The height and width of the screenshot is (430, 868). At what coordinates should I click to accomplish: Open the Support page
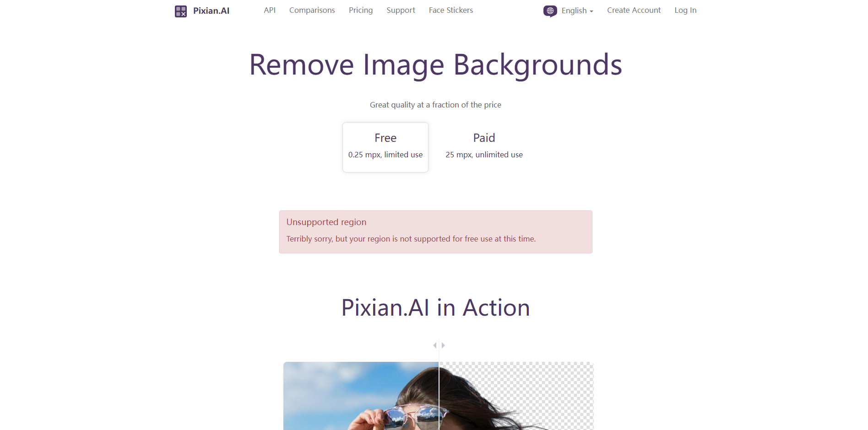401,10
